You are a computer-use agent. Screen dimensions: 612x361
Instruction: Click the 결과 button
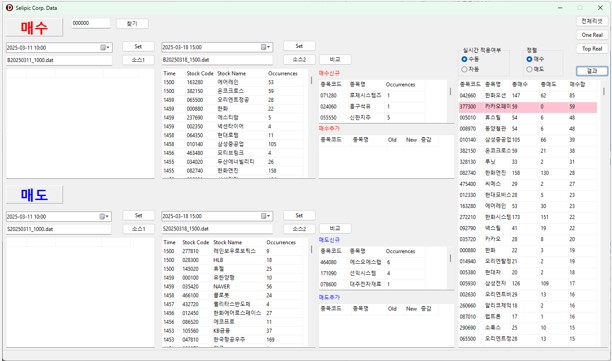click(x=592, y=71)
